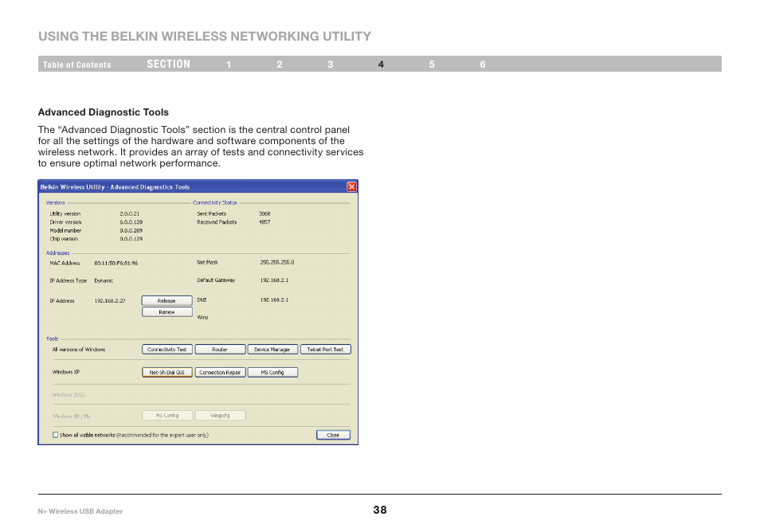Select the IP Address value 192.168.2.27
This screenshot has height=532, width=760.
[110, 301]
